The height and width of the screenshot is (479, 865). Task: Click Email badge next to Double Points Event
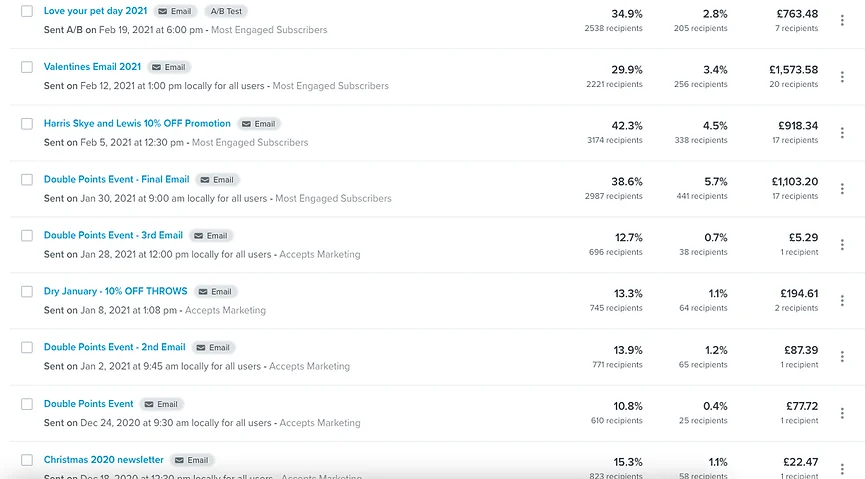click(x=161, y=404)
